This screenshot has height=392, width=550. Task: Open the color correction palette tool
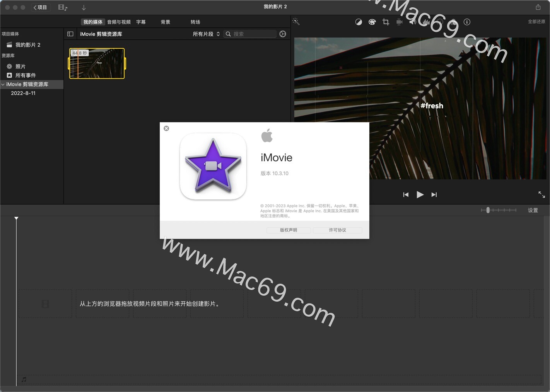click(x=372, y=22)
